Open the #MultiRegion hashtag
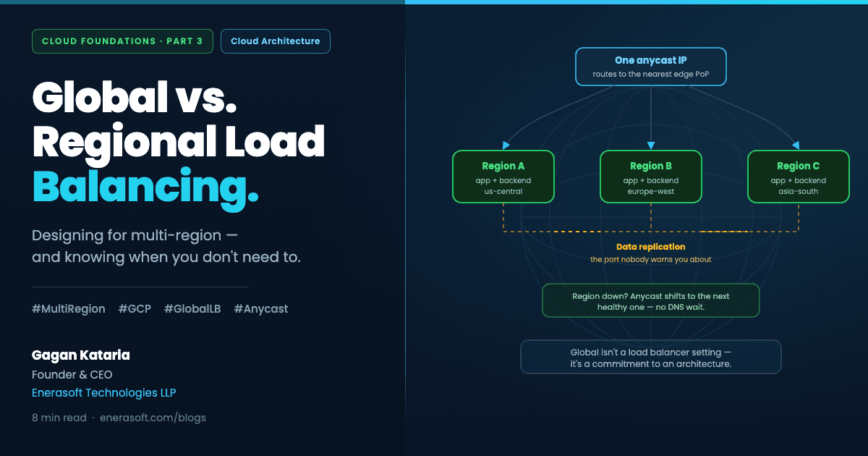The image size is (868, 456). [69, 309]
